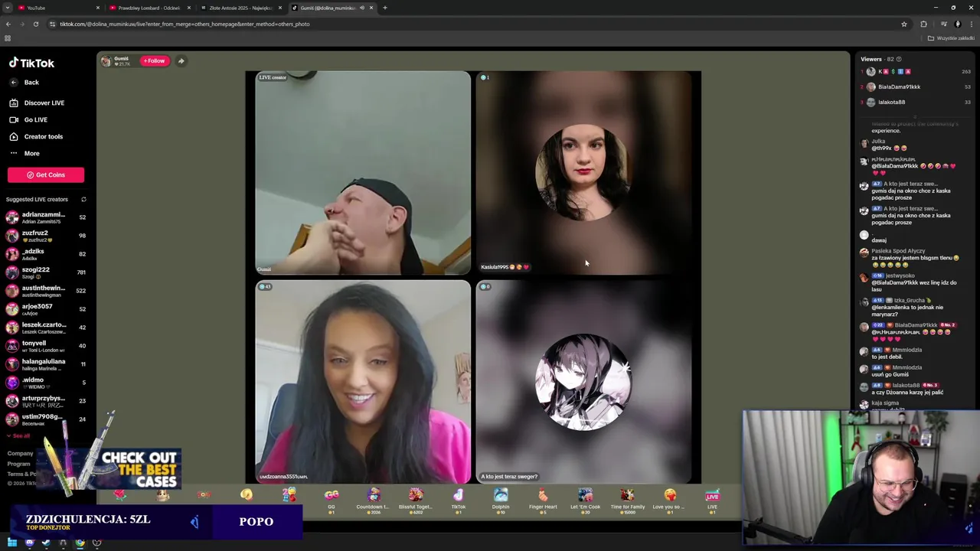
Task: Reload the page
Action: (36, 24)
